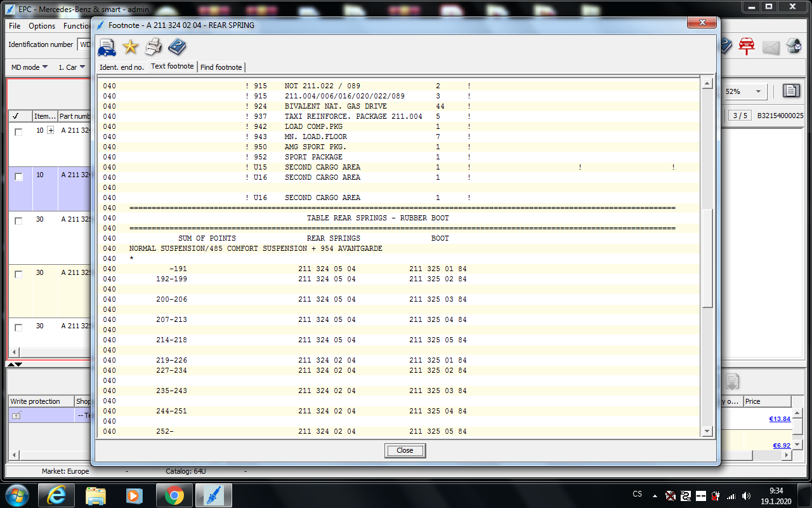Screen dimensions: 812x508
Task: Click the footnote scrollbar down arrow
Action: 707,431
